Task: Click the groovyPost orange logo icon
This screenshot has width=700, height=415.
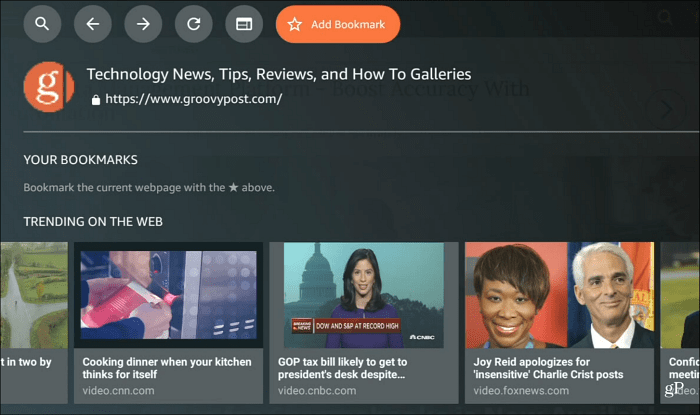Action: [49, 87]
